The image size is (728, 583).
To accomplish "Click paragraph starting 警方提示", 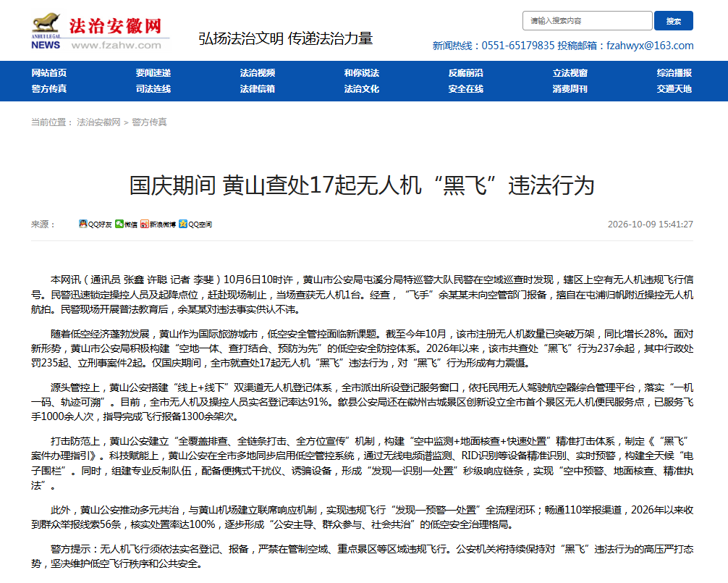I will click(362, 556).
